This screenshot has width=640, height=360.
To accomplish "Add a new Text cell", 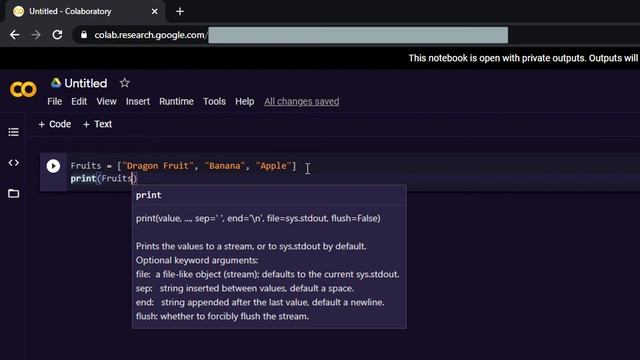I will point(97,124).
